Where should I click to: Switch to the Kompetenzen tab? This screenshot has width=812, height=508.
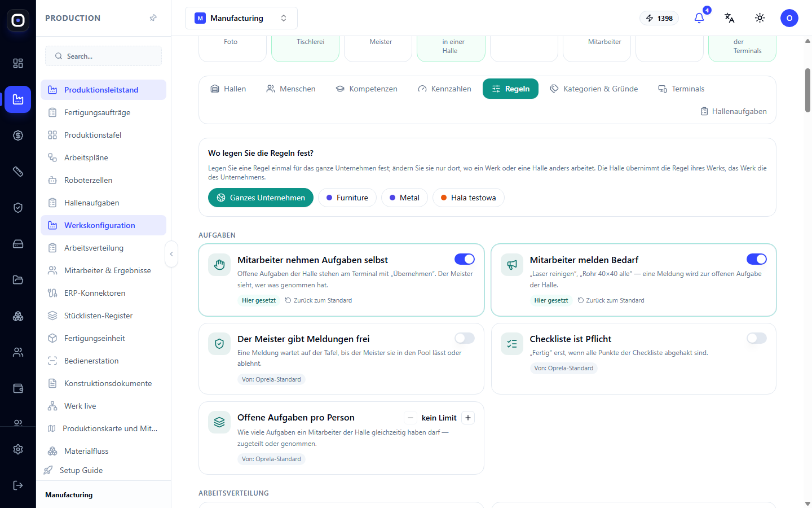coord(367,89)
